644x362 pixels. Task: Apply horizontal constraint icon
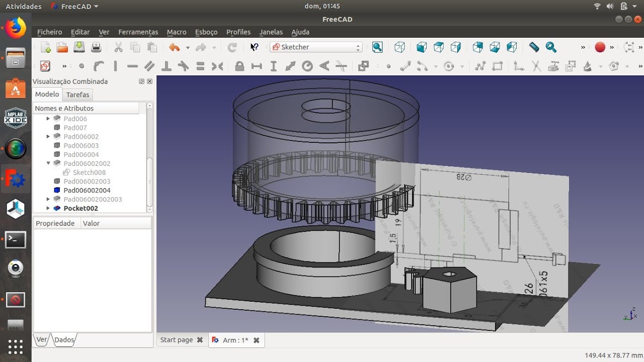pyautogui.click(x=132, y=66)
